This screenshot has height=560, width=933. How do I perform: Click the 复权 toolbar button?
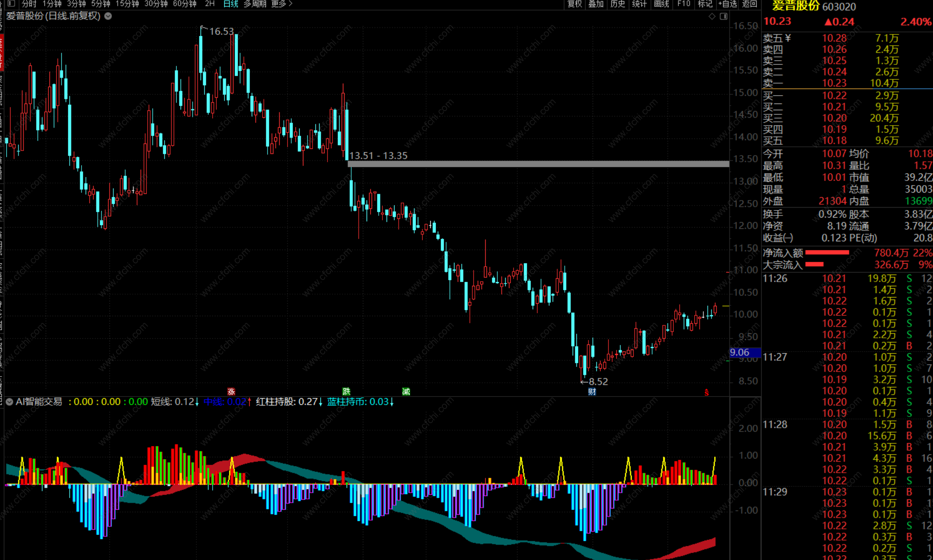tap(575, 4)
